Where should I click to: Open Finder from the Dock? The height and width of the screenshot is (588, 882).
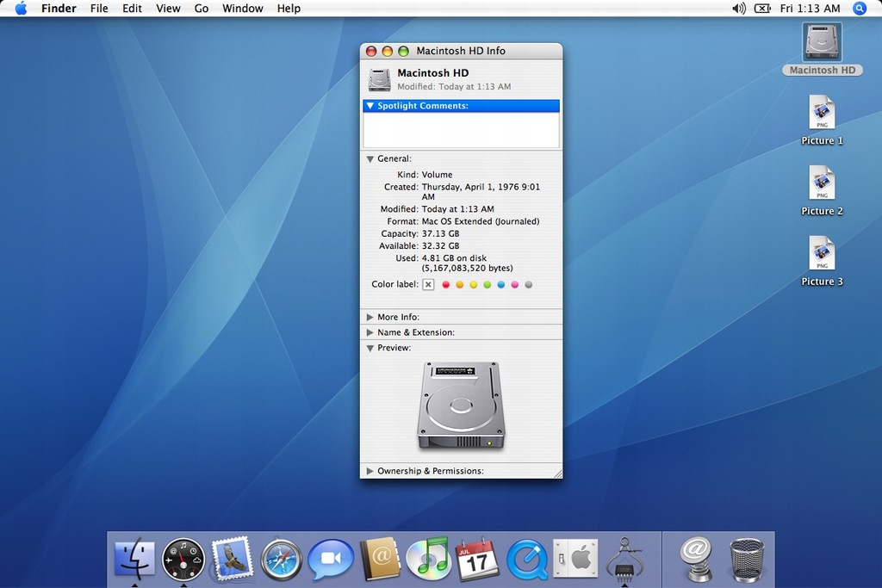(134, 558)
